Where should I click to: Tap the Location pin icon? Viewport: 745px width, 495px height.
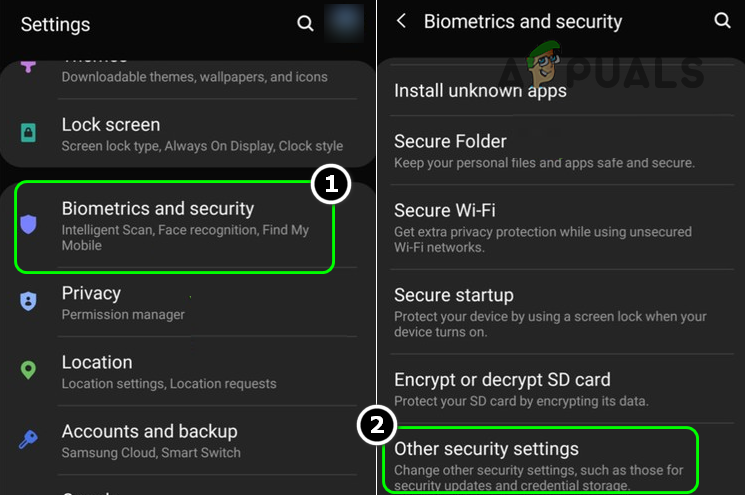(29, 370)
